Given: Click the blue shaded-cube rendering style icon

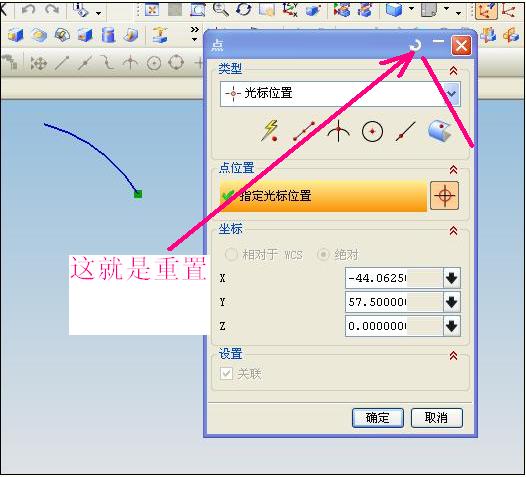Looking at the screenshot, I should pyautogui.click(x=393, y=9).
